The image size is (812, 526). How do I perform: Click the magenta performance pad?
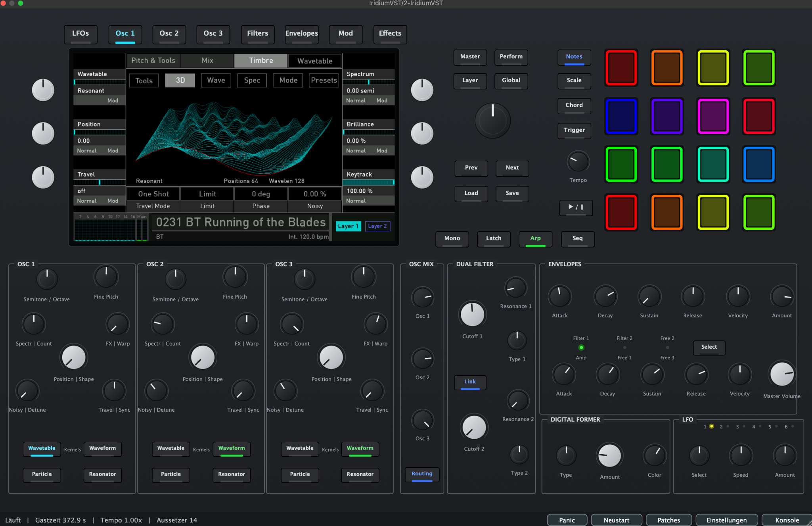pos(713,116)
